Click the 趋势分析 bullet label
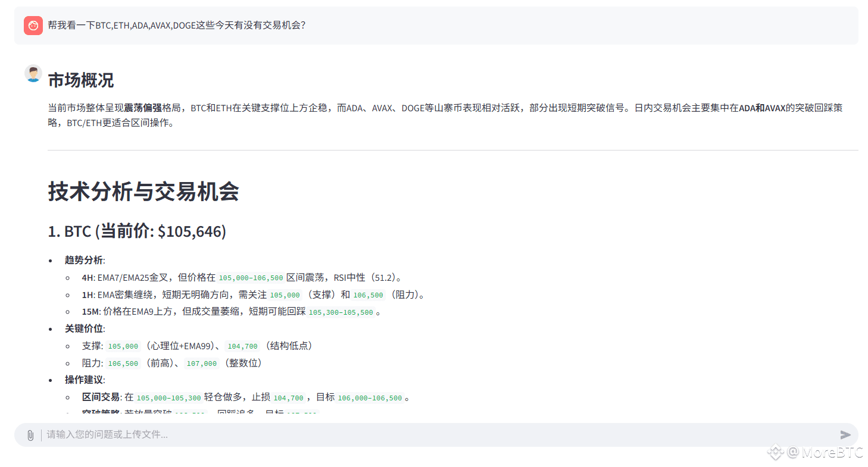Image resolution: width=868 pixels, height=467 pixels. 84,261
